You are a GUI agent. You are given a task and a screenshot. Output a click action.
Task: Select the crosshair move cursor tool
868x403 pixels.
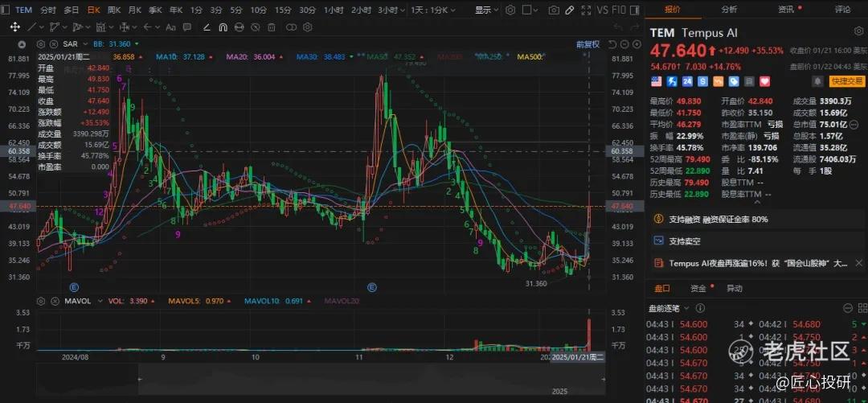[x=15, y=27]
